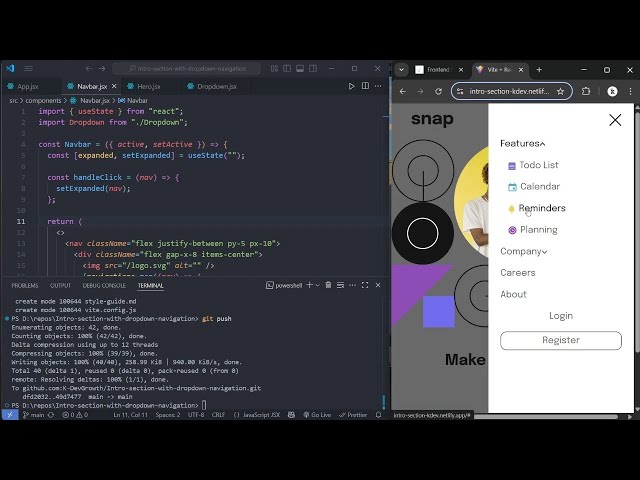Create a new terminal with plus icon
The image size is (640, 480).
[x=309, y=285]
